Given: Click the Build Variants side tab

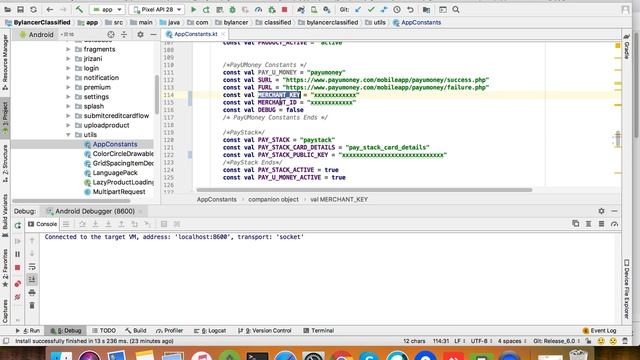Looking at the screenshot, I should pos(5,215).
